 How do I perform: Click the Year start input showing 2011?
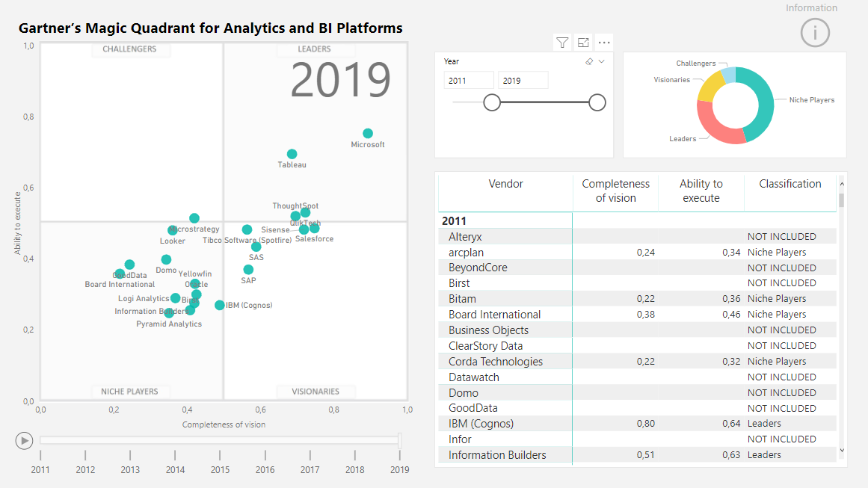click(x=468, y=80)
